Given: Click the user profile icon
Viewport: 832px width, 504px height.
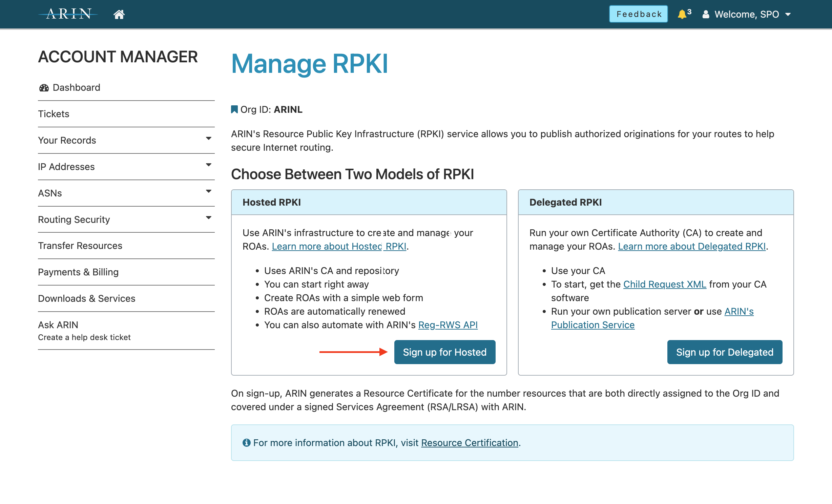Looking at the screenshot, I should tap(706, 14).
